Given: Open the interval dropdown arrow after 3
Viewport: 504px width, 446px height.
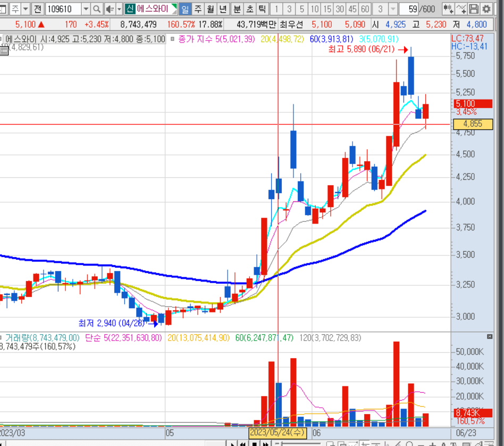Looking at the screenshot, I should coord(393,9).
